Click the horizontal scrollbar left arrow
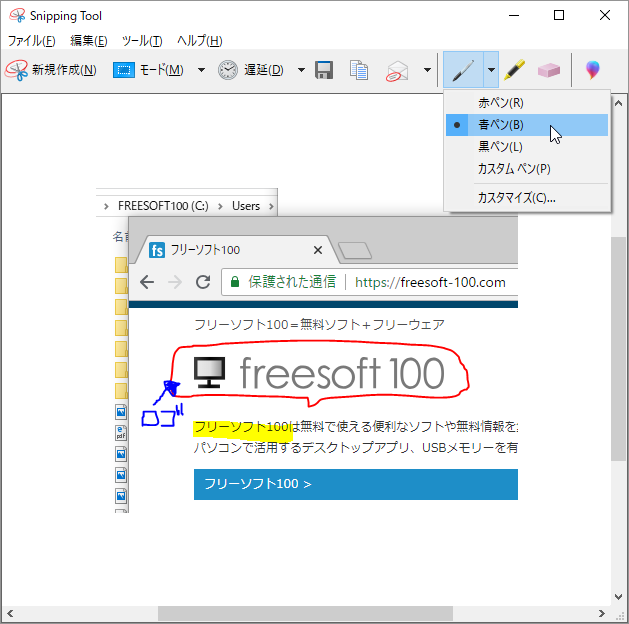 pyautogui.click(x=10, y=614)
